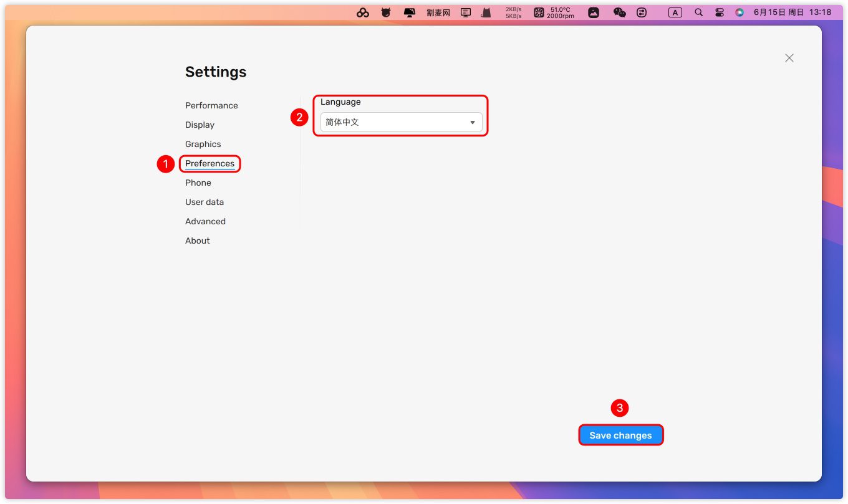848x504 pixels.
Task: Click the Spotlight search icon
Action: coord(698,12)
